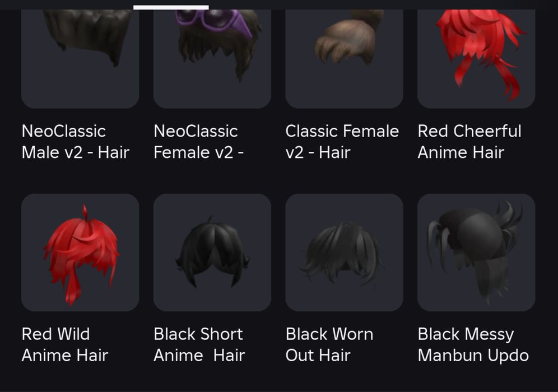Image resolution: width=558 pixels, height=392 pixels.
Task: Select the Red Cheerful Anime Hair thumbnail
Action: pyautogui.click(x=476, y=59)
